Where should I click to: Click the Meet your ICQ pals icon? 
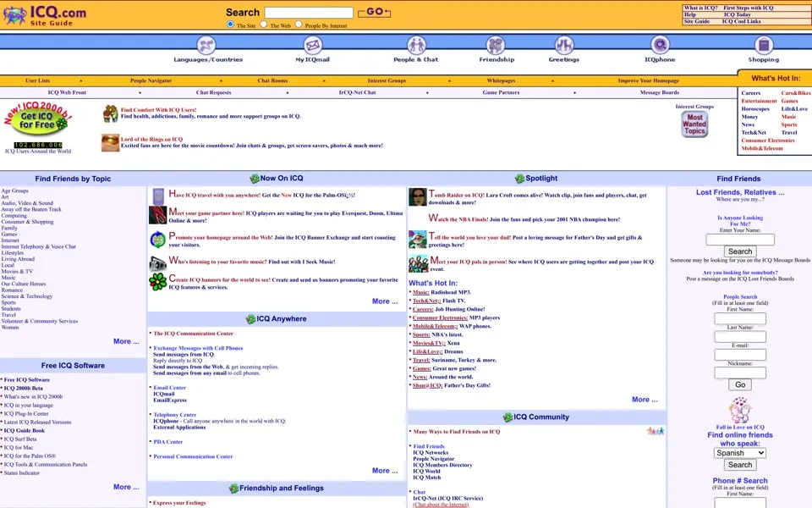tap(418, 264)
